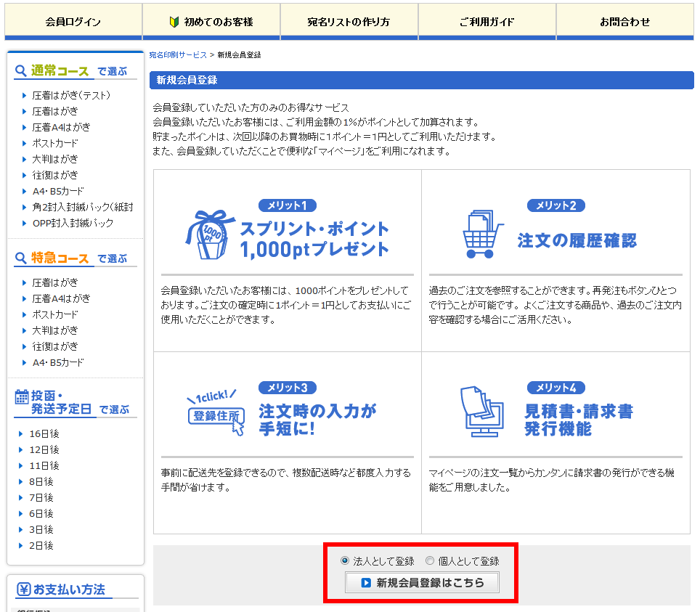This screenshot has width=700, height=612.
Task: Click the magnifier icon beside 通常コース
Action: (20, 70)
